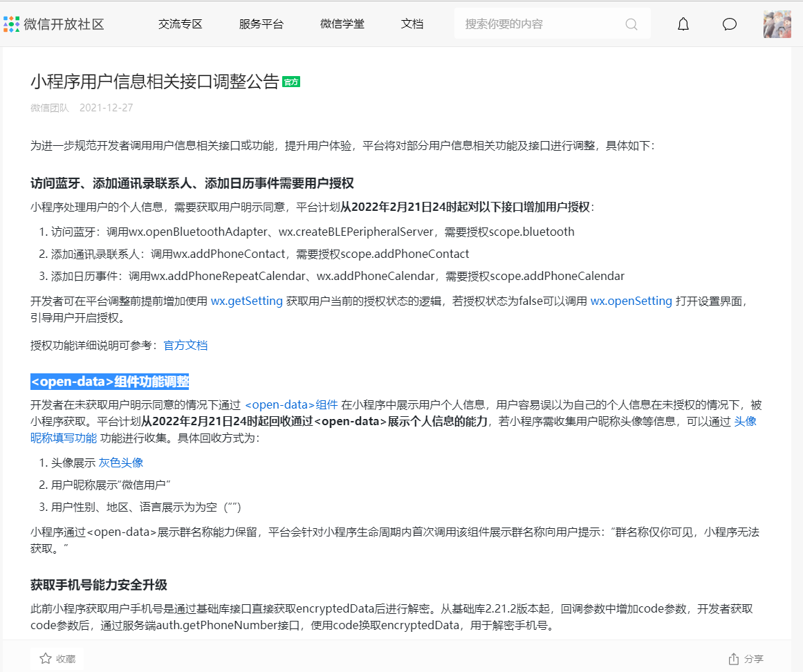Open the 交流专区 menu
The width and height of the screenshot is (803, 672).
[x=180, y=24]
